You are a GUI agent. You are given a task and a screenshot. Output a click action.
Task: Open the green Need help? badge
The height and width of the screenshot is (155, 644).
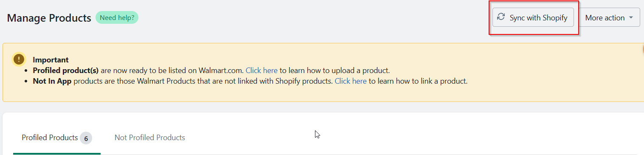point(117,18)
